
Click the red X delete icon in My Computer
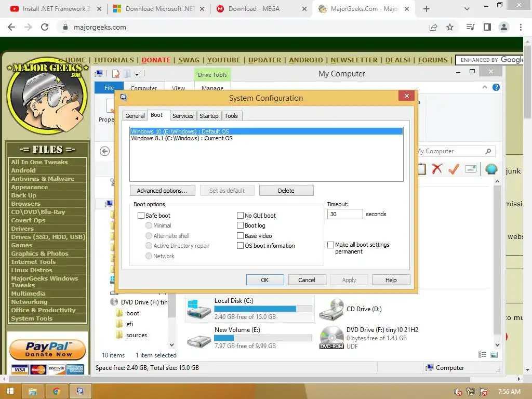coord(437,169)
